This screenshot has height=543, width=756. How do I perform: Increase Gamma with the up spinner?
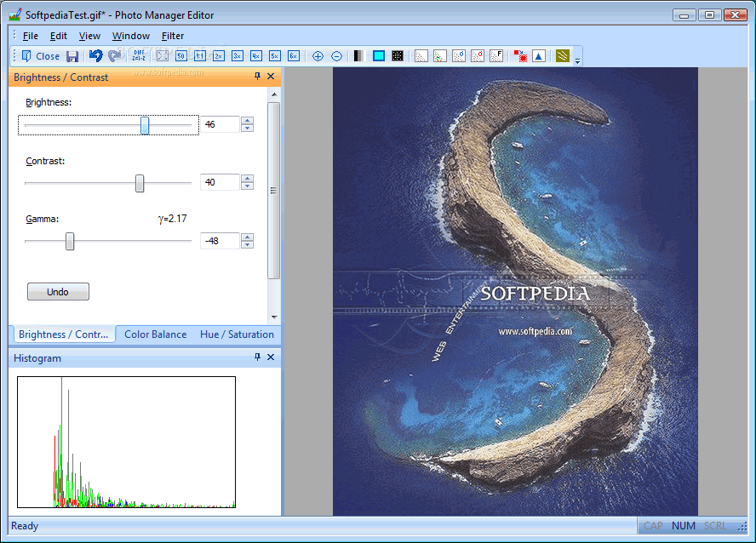[x=248, y=237]
